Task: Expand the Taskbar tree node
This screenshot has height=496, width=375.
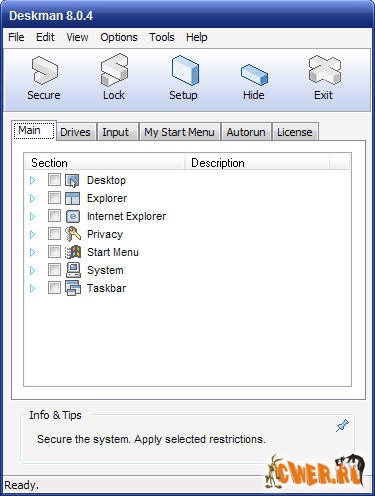Action: (32, 288)
